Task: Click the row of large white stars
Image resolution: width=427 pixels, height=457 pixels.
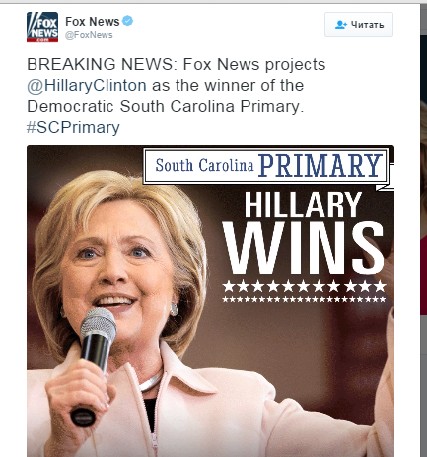Action: click(x=304, y=286)
